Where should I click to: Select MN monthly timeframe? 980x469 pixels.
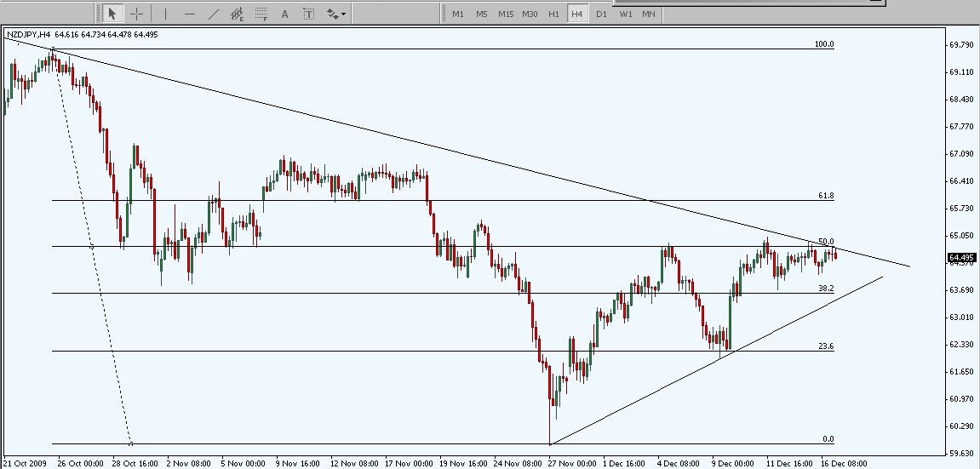pyautogui.click(x=649, y=14)
